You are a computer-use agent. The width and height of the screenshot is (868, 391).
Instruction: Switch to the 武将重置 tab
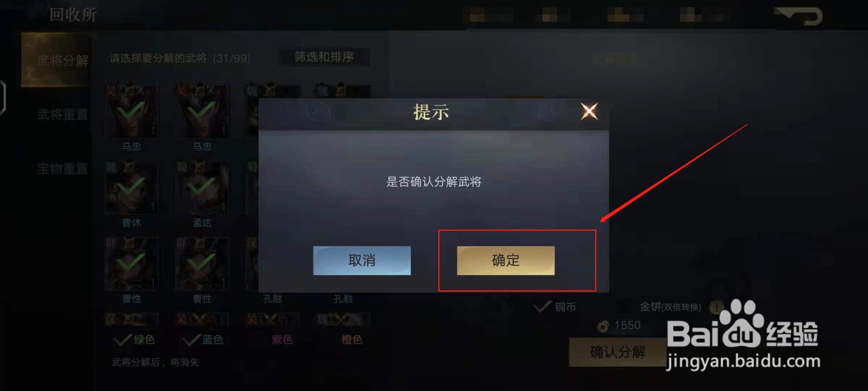62,115
